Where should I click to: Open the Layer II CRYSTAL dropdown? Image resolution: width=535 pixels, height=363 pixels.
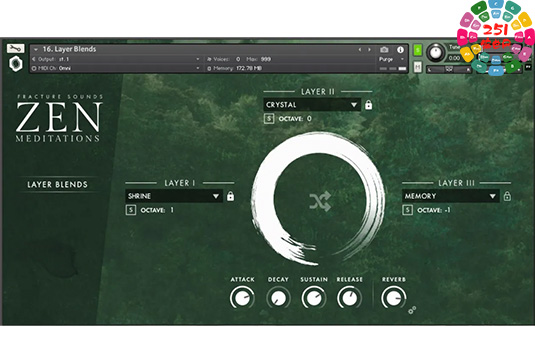(x=312, y=105)
